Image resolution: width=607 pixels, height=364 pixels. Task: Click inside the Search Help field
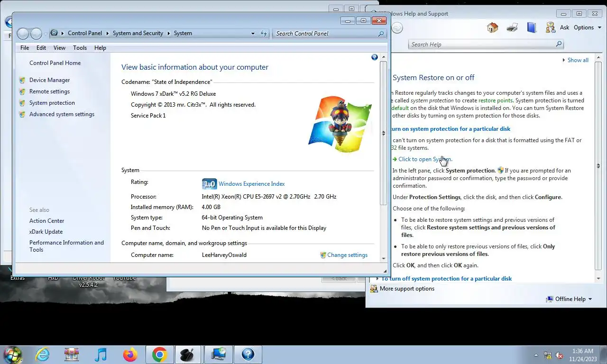(x=481, y=44)
